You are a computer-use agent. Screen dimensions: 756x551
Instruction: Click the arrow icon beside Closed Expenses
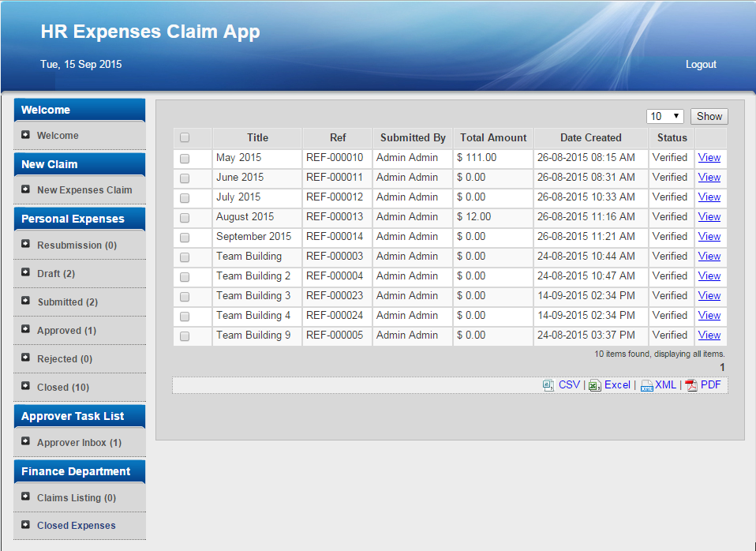(x=26, y=525)
